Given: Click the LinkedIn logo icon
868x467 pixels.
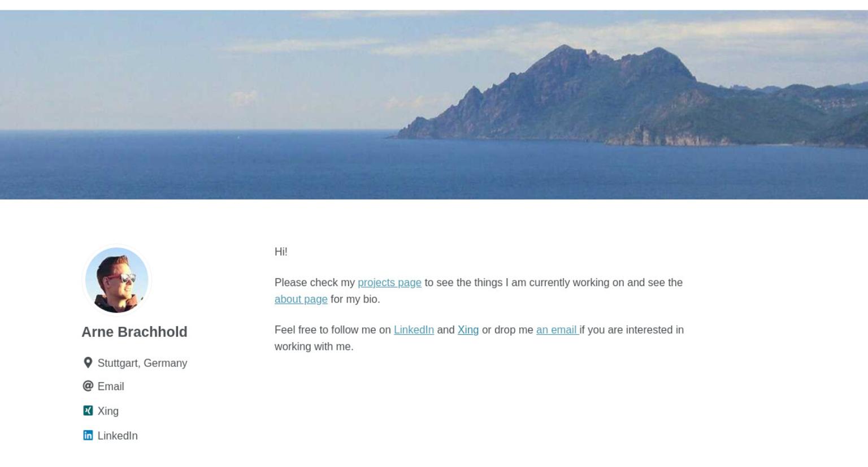Looking at the screenshot, I should click(88, 435).
